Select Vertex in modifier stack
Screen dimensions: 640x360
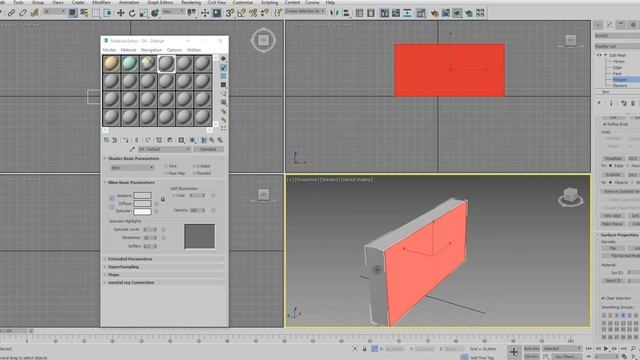619,61
